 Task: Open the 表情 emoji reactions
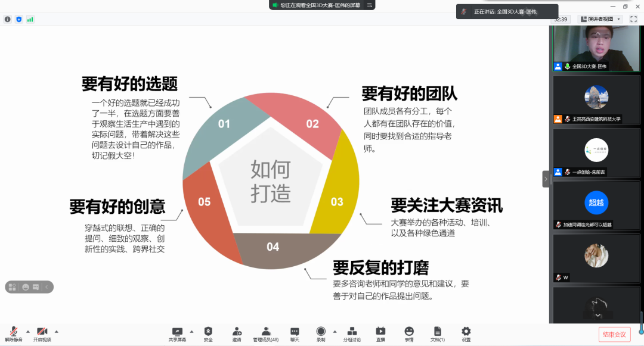point(409,333)
